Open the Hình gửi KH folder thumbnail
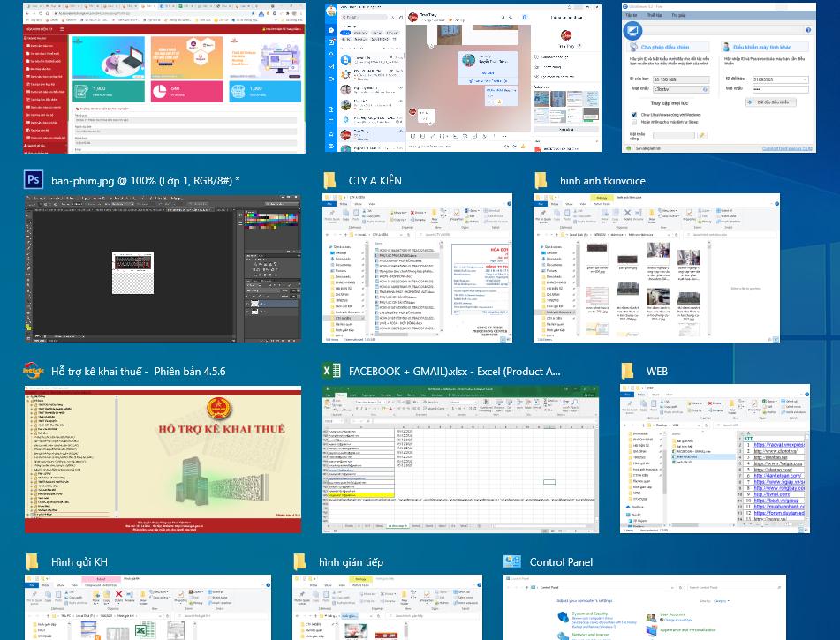 point(148,607)
